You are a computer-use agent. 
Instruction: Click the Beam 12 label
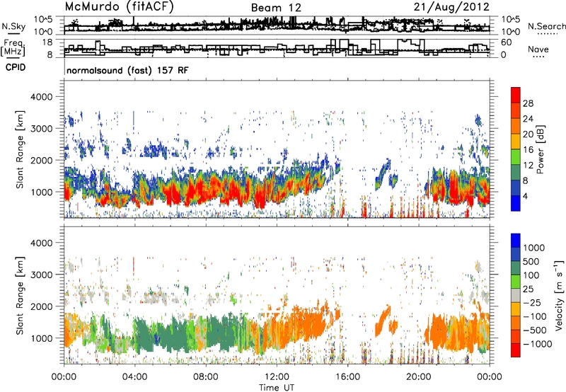tap(276, 8)
